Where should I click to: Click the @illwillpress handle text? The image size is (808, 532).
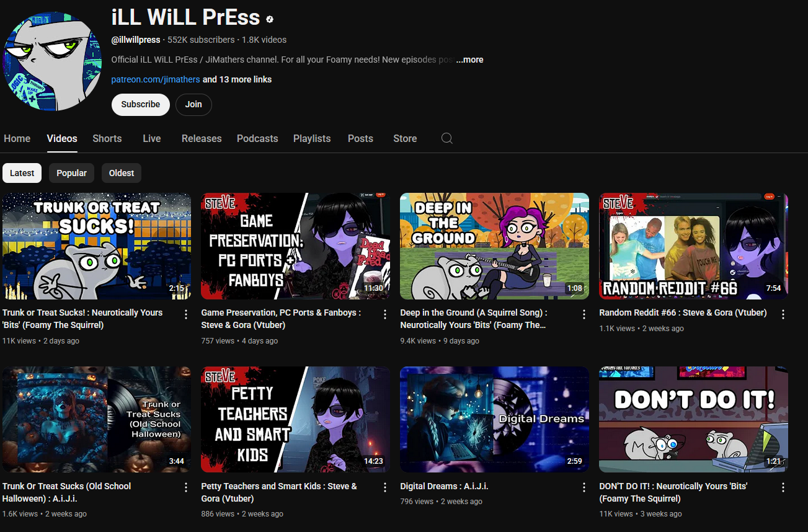coord(136,40)
